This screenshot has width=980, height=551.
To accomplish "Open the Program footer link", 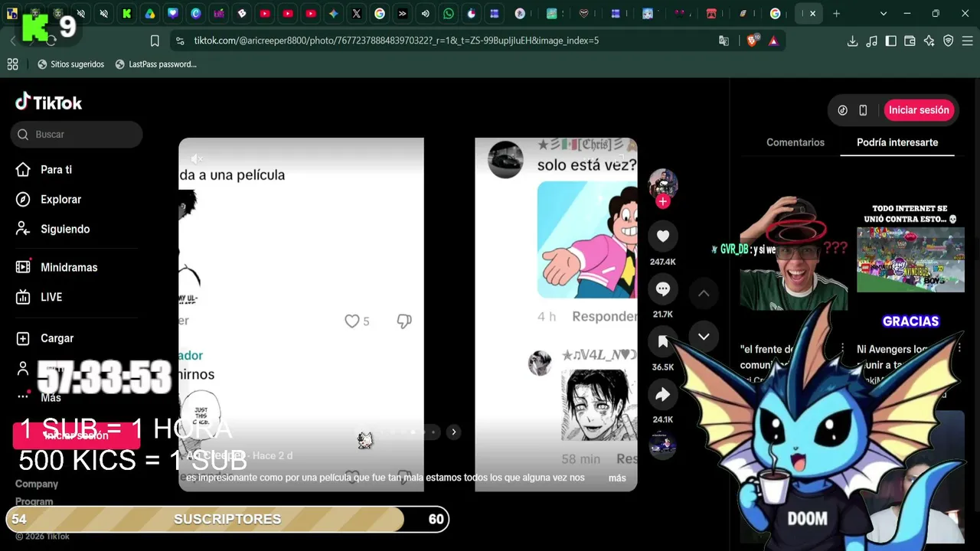I will (x=34, y=502).
